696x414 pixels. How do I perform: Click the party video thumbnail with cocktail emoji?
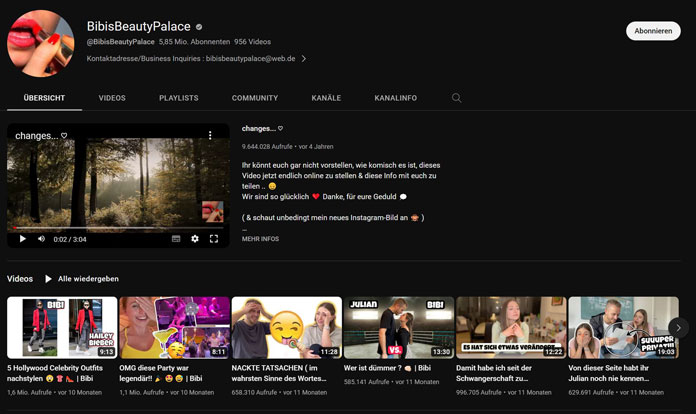click(174, 327)
